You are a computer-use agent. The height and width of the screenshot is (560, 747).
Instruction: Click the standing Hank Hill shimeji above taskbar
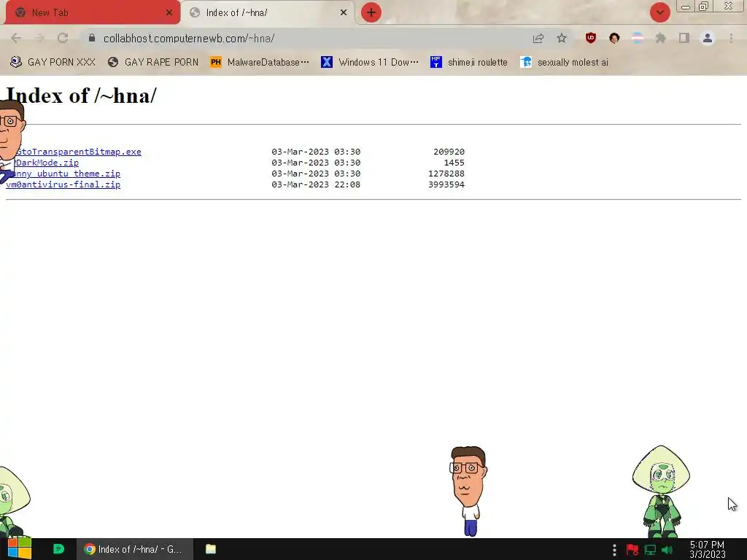pyautogui.click(x=468, y=491)
